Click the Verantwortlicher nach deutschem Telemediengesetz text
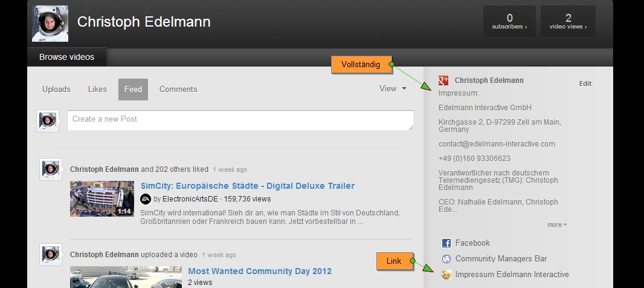The width and height of the screenshot is (644, 288). (x=498, y=180)
